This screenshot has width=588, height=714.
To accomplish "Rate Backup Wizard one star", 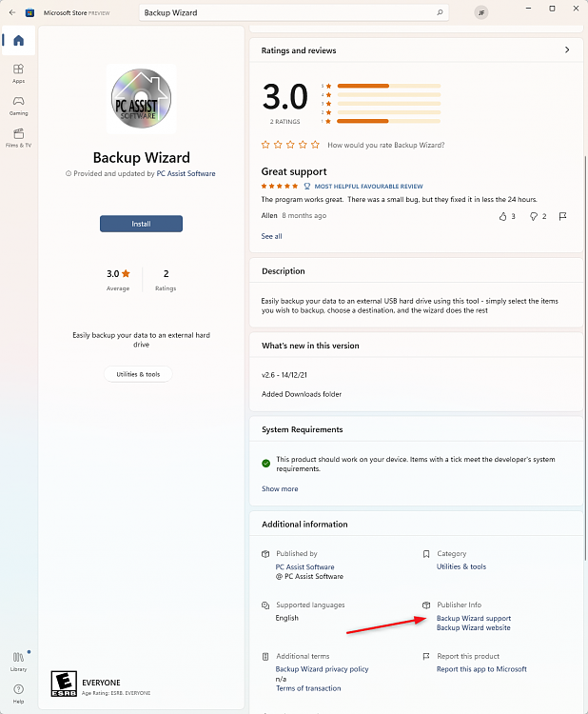I will 265,145.
